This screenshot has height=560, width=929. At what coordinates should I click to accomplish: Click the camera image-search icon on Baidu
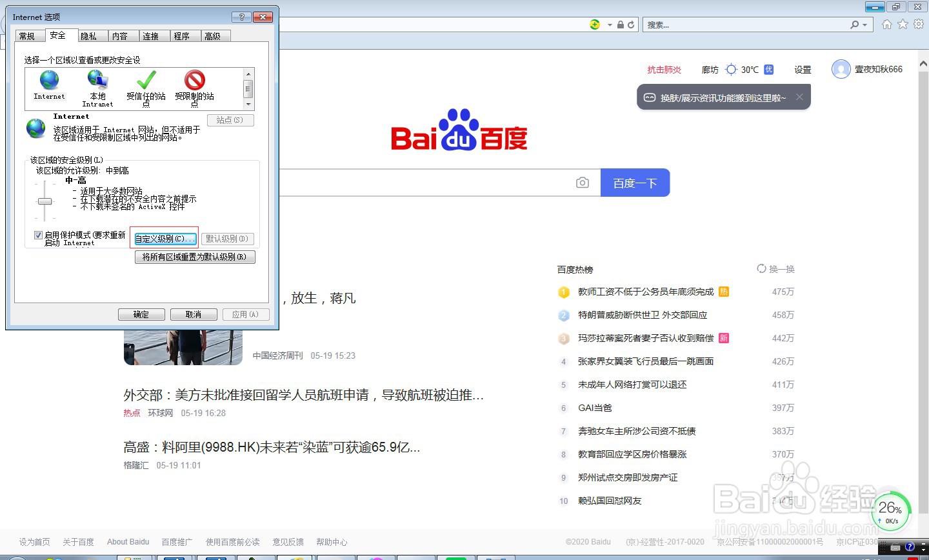[583, 183]
